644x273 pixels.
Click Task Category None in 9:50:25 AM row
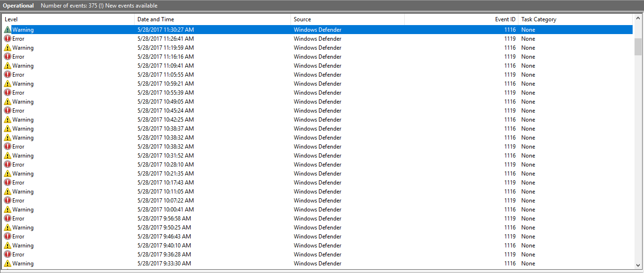[x=528, y=228]
